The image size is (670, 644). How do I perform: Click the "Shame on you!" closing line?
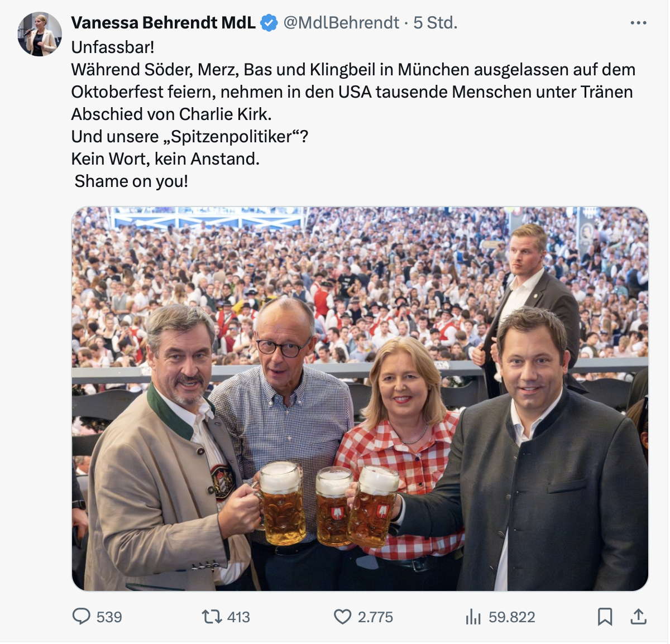click(x=131, y=181)
